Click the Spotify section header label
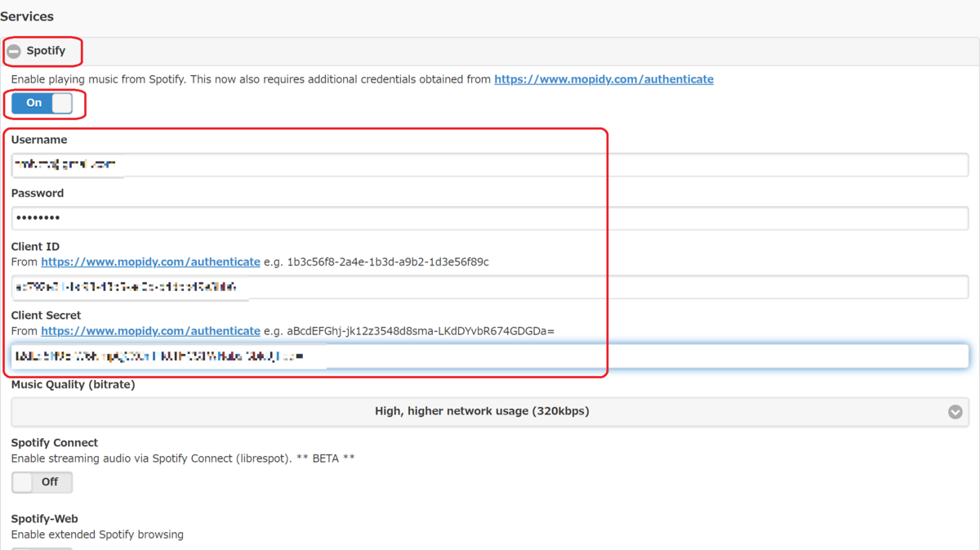Screen dimensions: 980x550 pyautogui.click(x=46, y=51)
